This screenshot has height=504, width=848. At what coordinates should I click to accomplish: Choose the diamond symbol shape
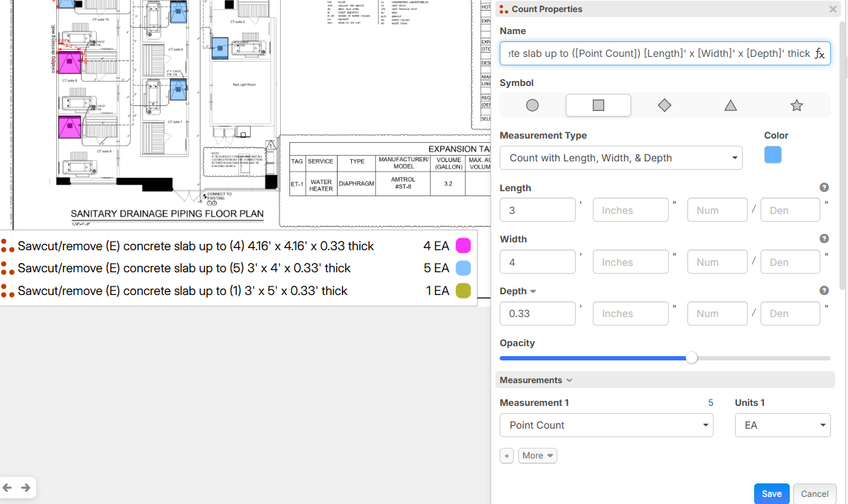point(664,105)
